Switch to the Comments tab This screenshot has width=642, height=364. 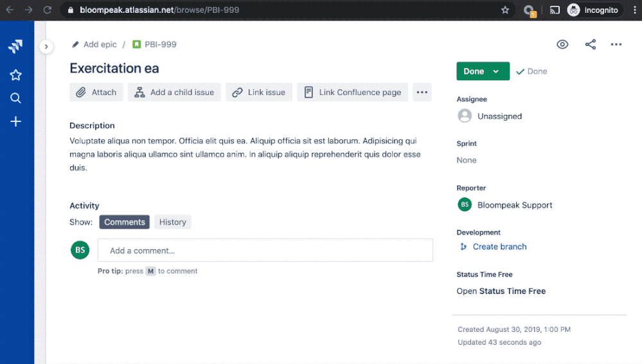point(125,222)
